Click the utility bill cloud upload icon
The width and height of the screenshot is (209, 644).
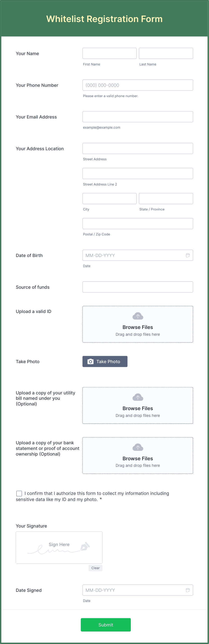click(x=138, y=397)
